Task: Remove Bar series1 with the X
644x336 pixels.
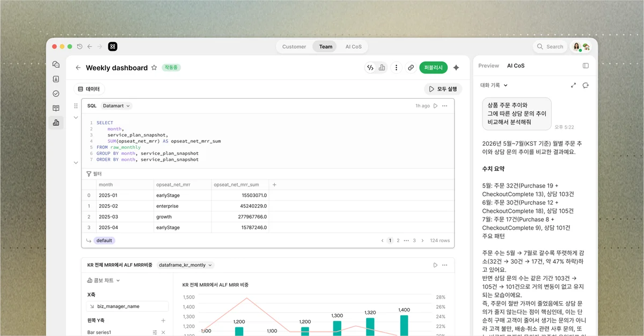Action: click(x=163, y=332)
